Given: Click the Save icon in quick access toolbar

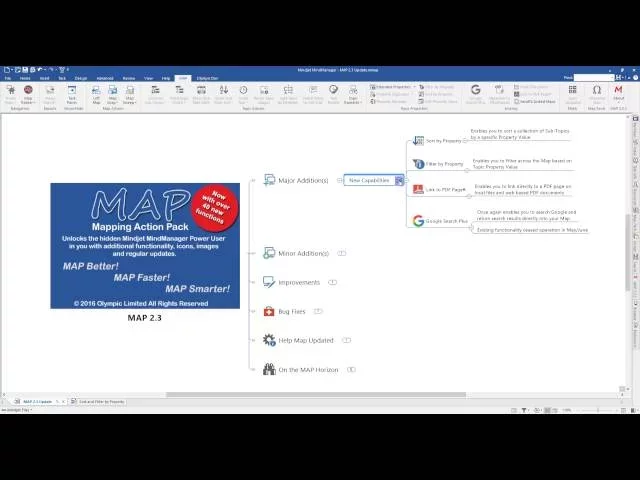Looking at the screenshot, I should [x=25, y=70].
